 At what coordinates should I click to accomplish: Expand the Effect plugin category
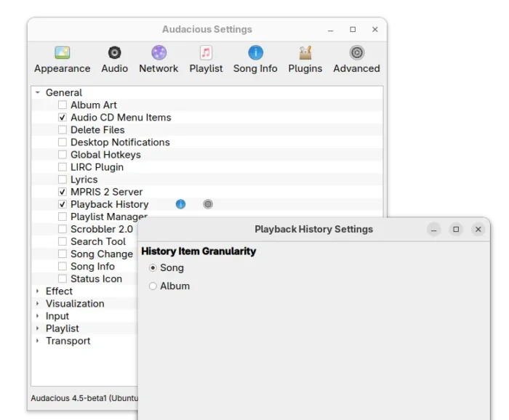(x=38, y=291)
